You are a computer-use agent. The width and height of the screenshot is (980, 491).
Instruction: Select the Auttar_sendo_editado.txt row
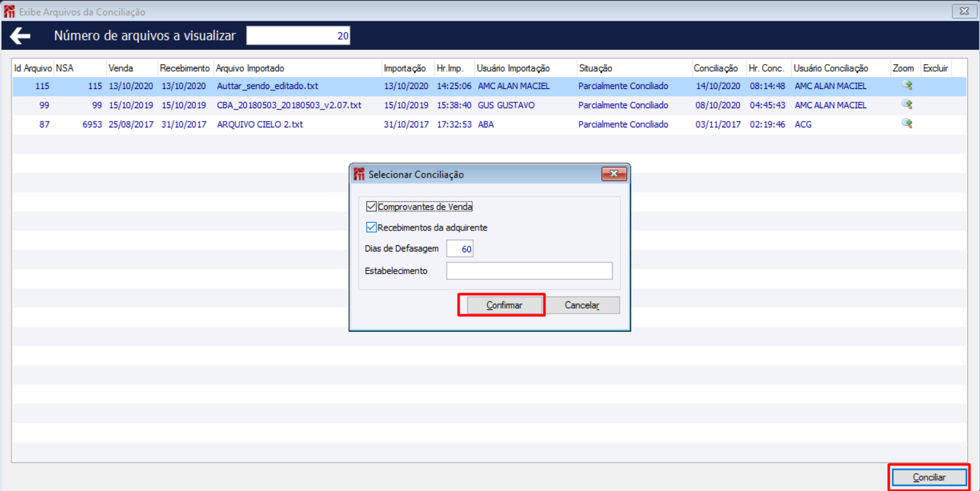(x=490, y=86)
